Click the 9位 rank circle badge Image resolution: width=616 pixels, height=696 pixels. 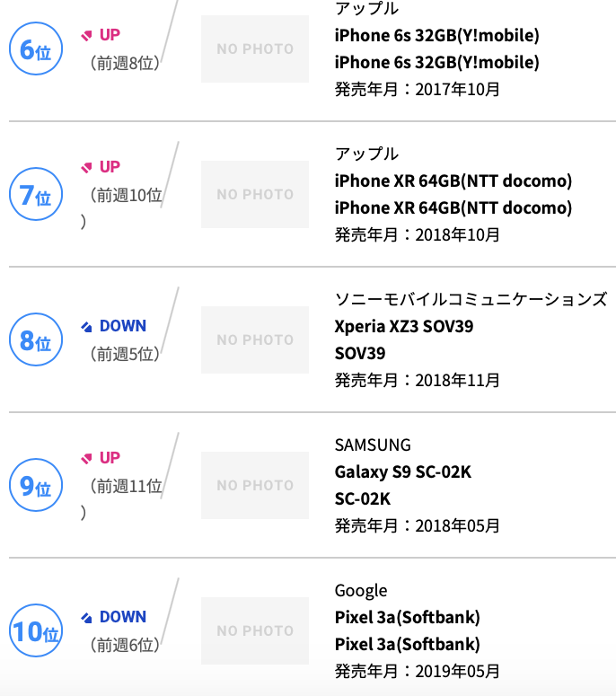click(36, 485)
